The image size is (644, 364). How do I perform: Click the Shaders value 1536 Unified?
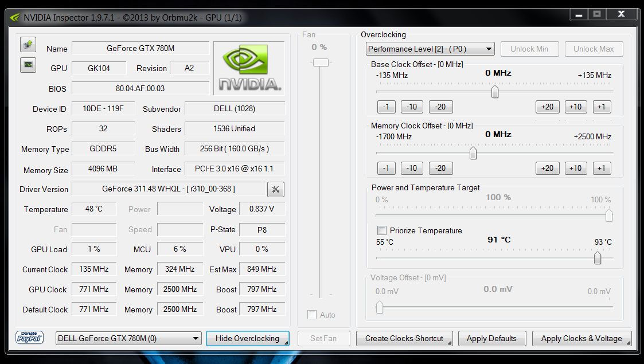(x=235, y=128)
